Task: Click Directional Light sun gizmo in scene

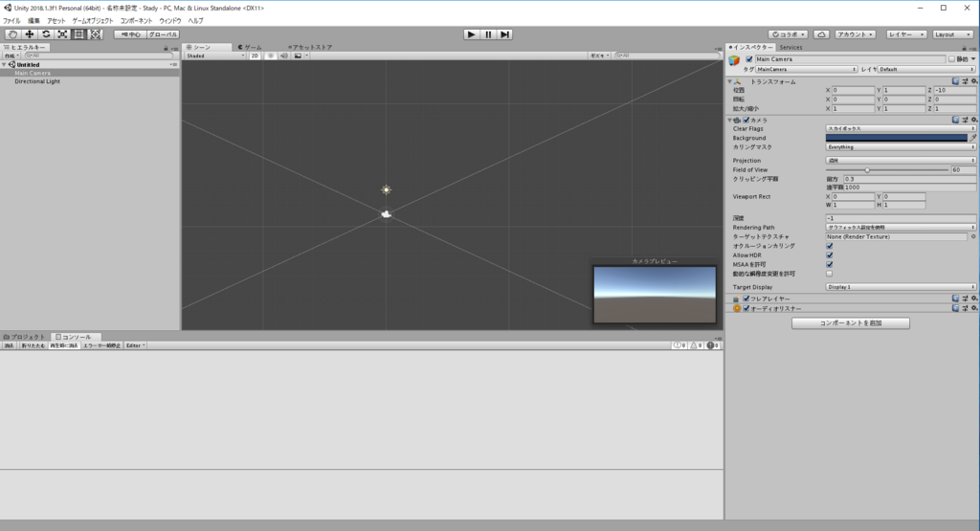Action: (387, 189)
